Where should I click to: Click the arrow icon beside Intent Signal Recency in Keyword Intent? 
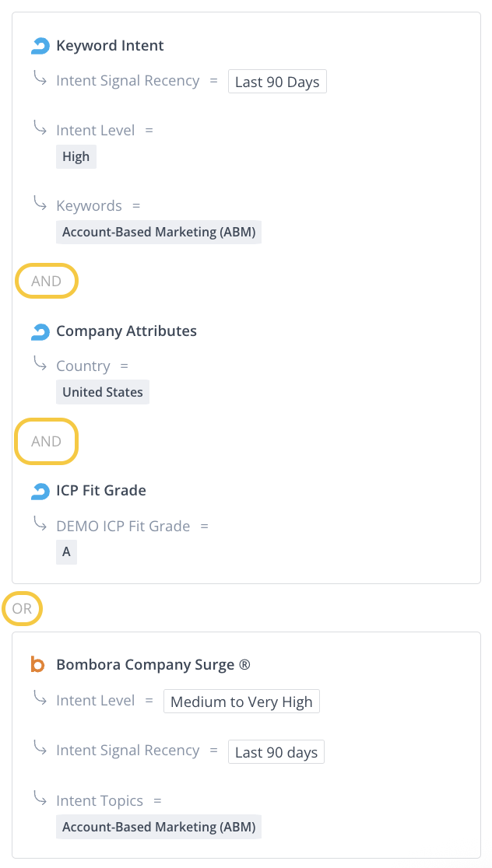point(40,79)
